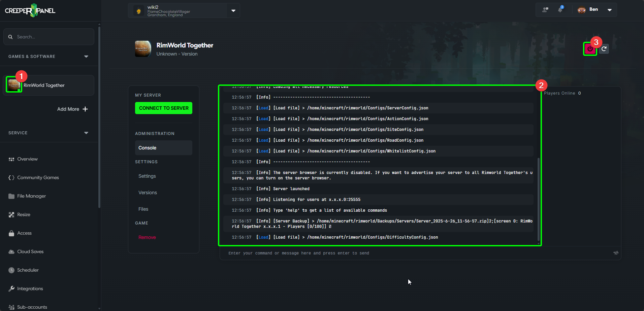Click the server browser disabled message

pyautogui.click(x=378, y=175)
